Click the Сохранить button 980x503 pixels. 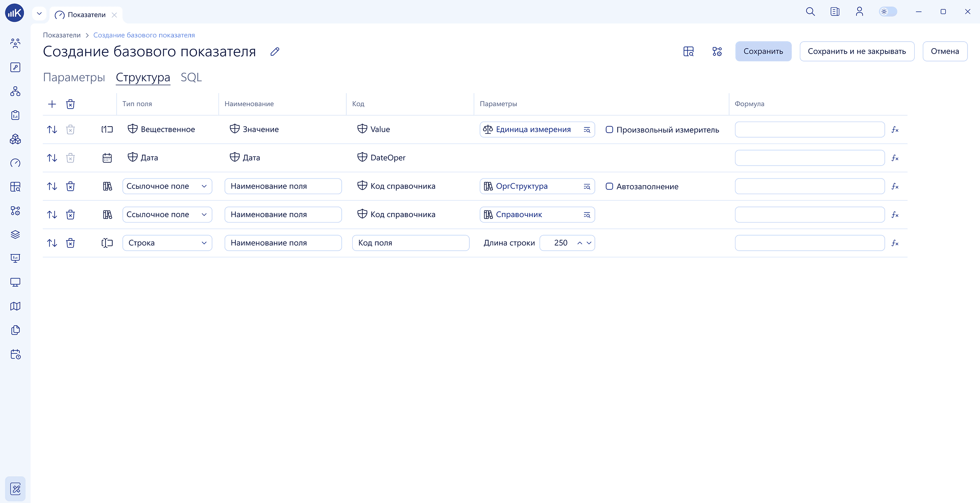763,52
